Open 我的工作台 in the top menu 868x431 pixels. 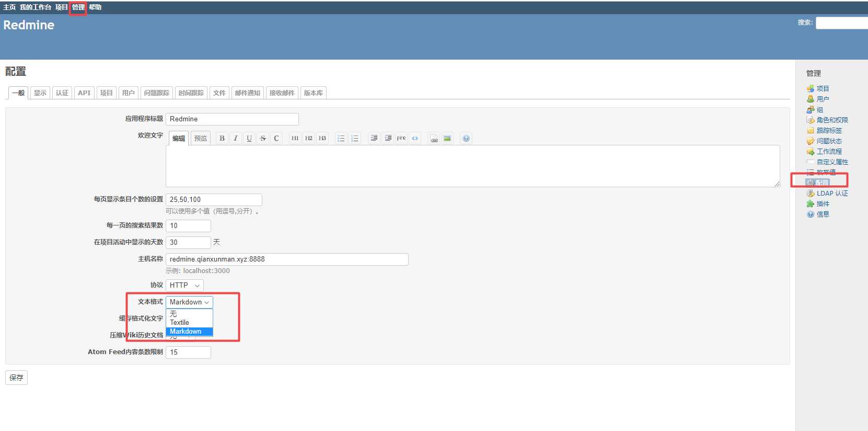(x=36, y=7)
